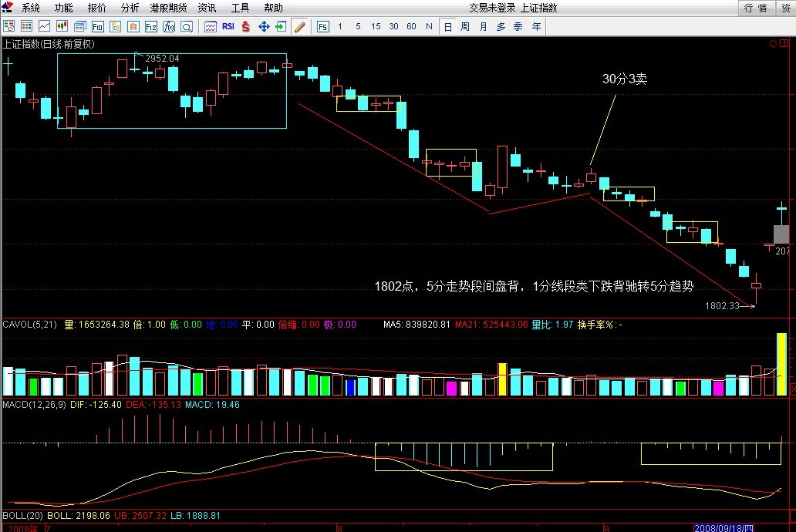Expand the 港股期货 menu
Screen dimensions: 796x532
[x=168, y=8]
